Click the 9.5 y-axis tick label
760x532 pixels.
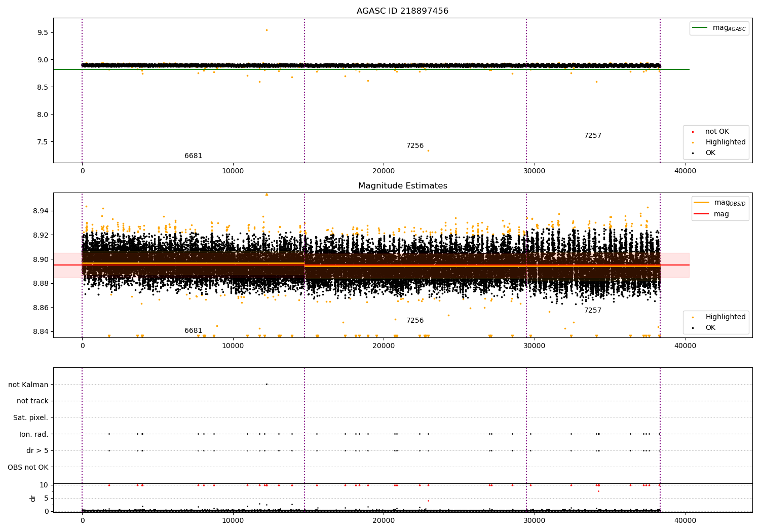(x=43, y=32)
